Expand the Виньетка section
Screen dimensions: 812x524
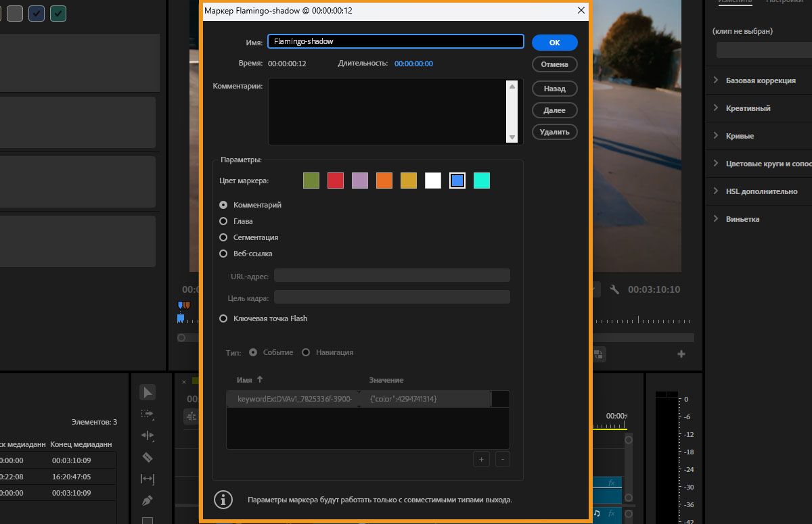click(744, 218)
